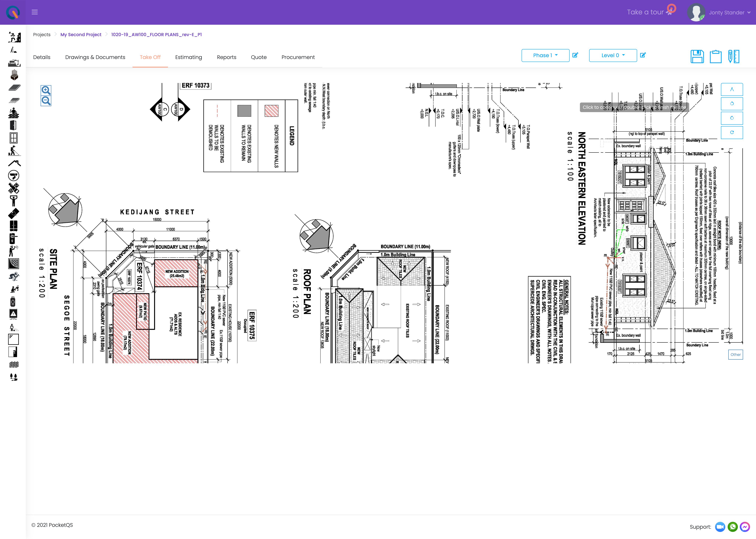
Task: Go to Projects breadcrumb
Action: pyautogui.click(x=42, y=34)
